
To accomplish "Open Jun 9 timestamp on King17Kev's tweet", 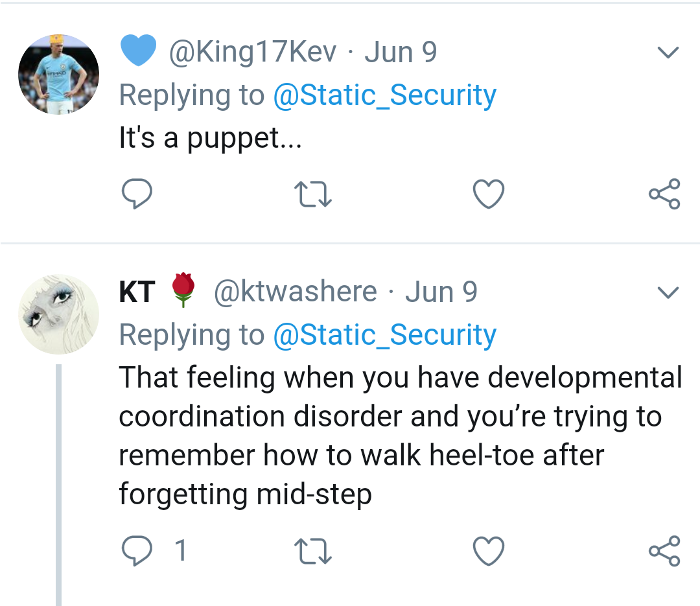I will 401,52.
